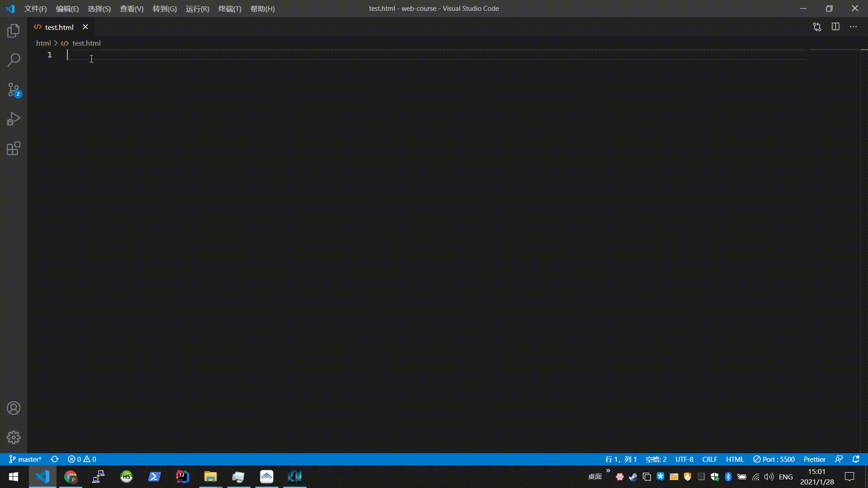
Task: Open the More Actions ellipsis menu
Action: (853, 27)
